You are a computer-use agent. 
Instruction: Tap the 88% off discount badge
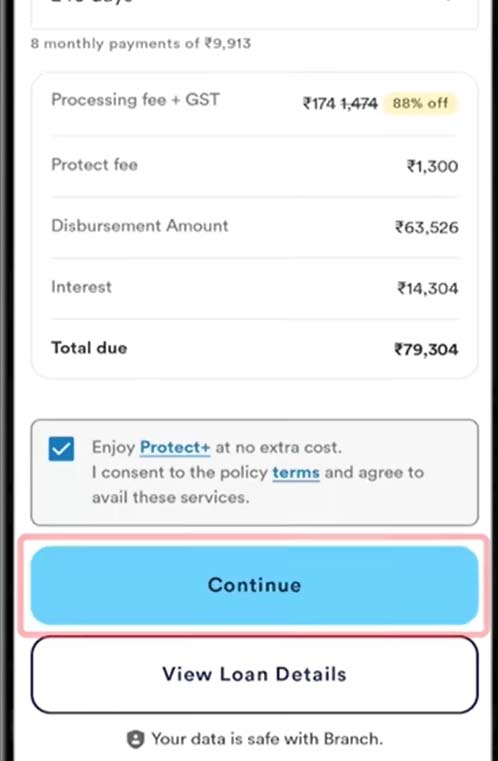pos(420,103)
